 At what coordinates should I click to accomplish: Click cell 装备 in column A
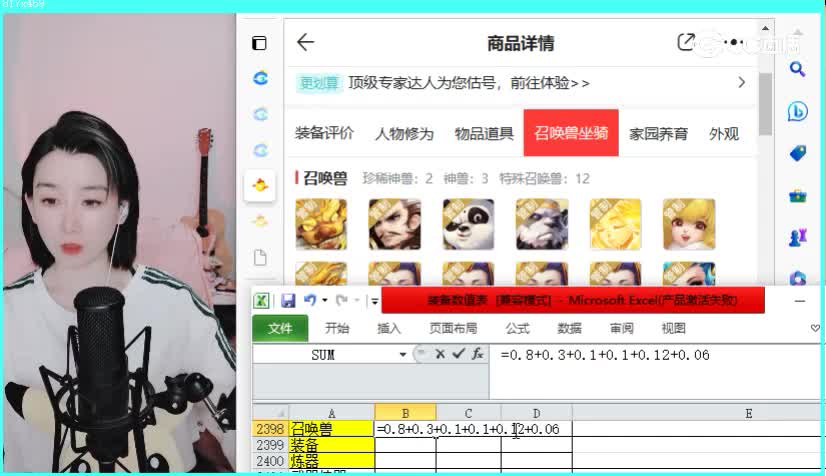pos(331,445)
